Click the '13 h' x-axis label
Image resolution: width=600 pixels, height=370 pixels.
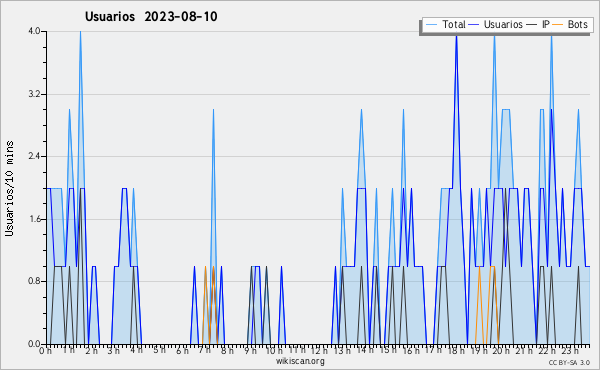(x=342, y=351)
